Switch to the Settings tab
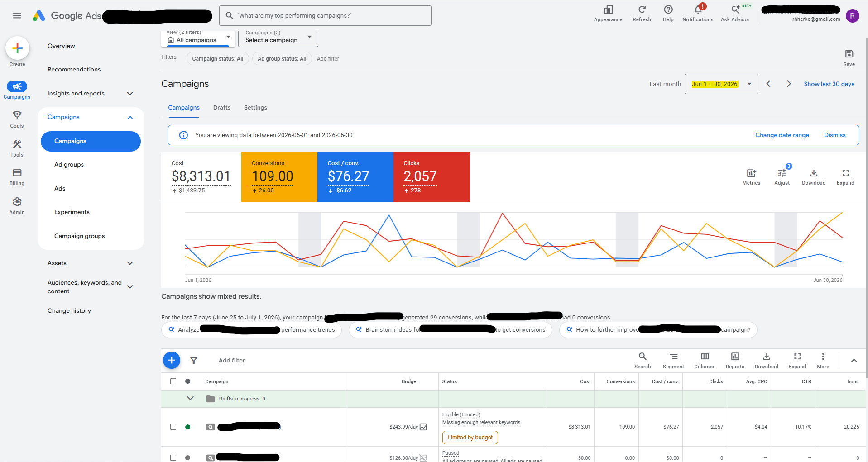The width and height of the screenshot is (868, 462). pos(255,108)
